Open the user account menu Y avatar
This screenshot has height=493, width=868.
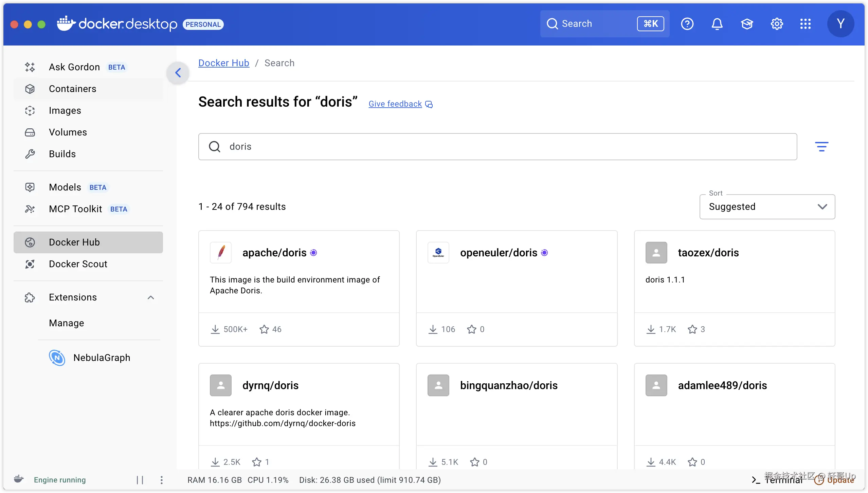[x=840, y=24]
